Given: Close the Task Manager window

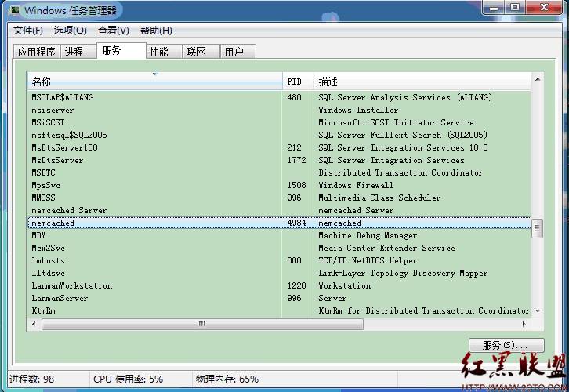Looking at the screenshot, I should (544, 7).
